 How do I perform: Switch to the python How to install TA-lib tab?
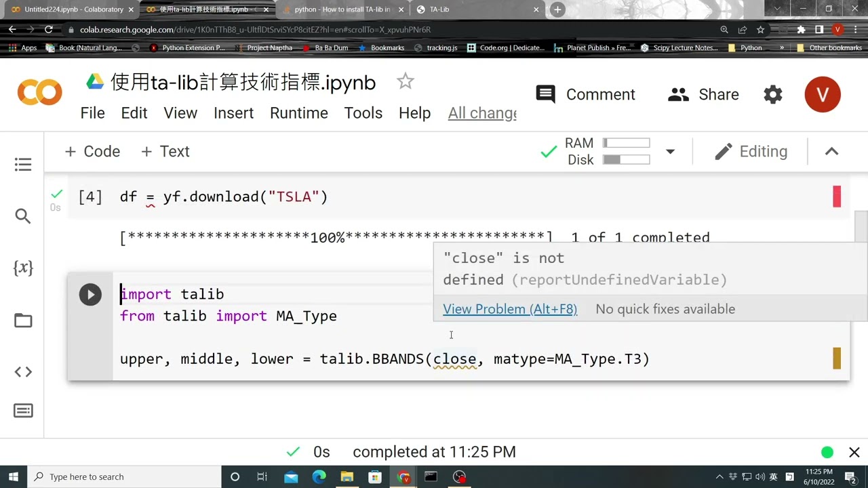tap(342, 9)
